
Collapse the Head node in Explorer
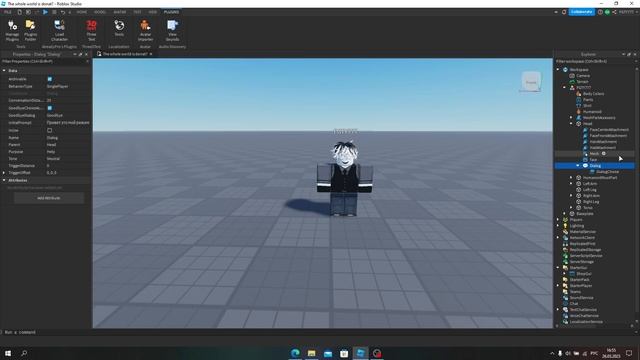(x=571, y=124)
